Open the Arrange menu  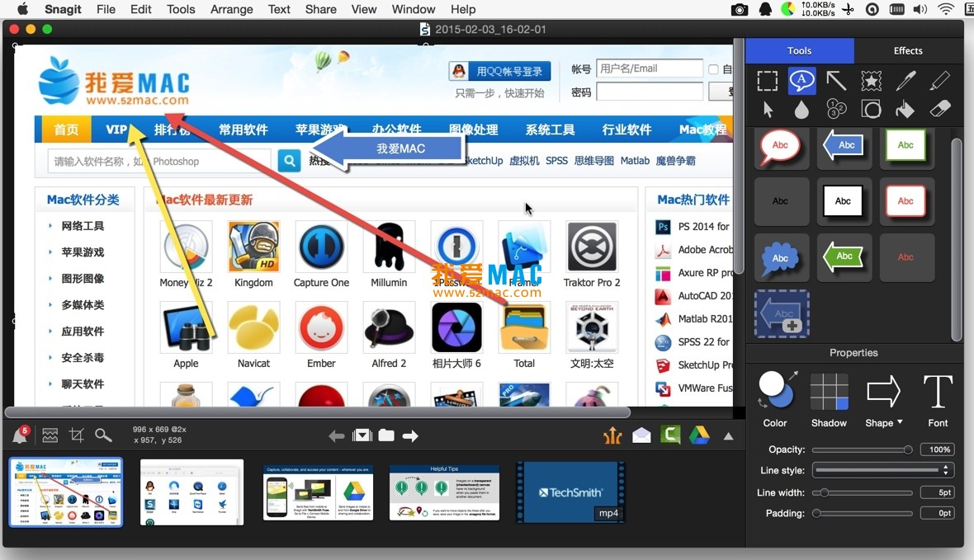coord(231,9)
